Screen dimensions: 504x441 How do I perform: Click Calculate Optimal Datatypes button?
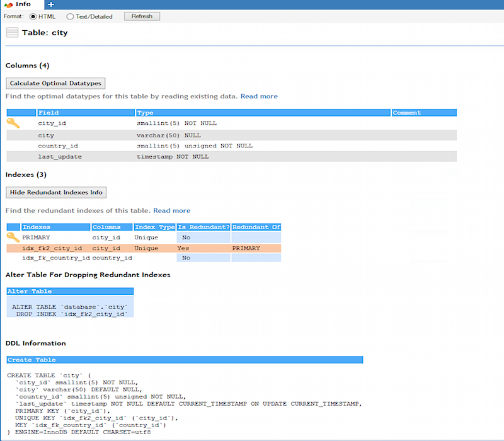coord(55,83)
